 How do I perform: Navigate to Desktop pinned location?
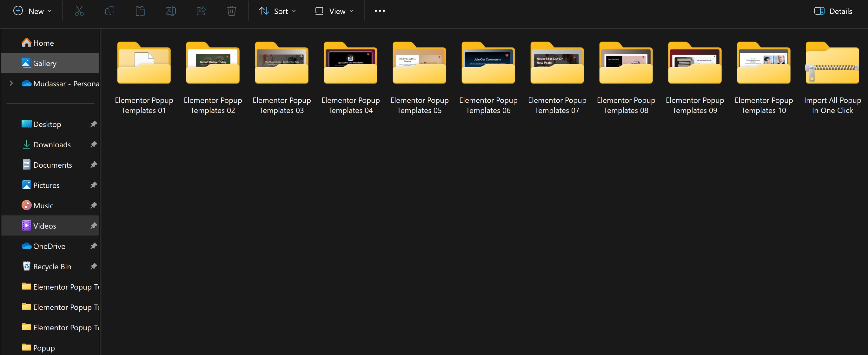[x=47, y=124]
